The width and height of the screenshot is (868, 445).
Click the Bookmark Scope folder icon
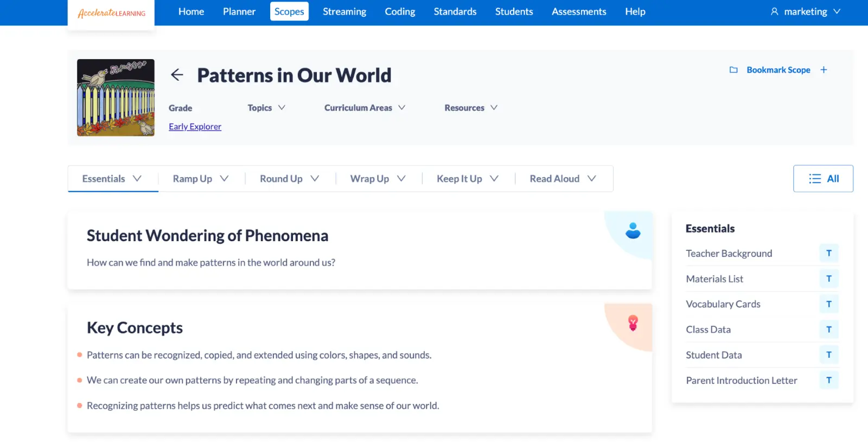733,70
